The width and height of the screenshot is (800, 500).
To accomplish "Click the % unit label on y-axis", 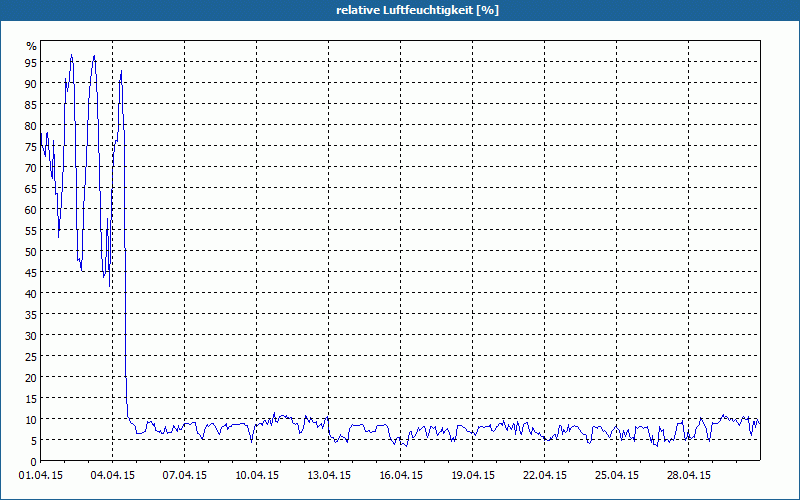I will tap(31, 46).
